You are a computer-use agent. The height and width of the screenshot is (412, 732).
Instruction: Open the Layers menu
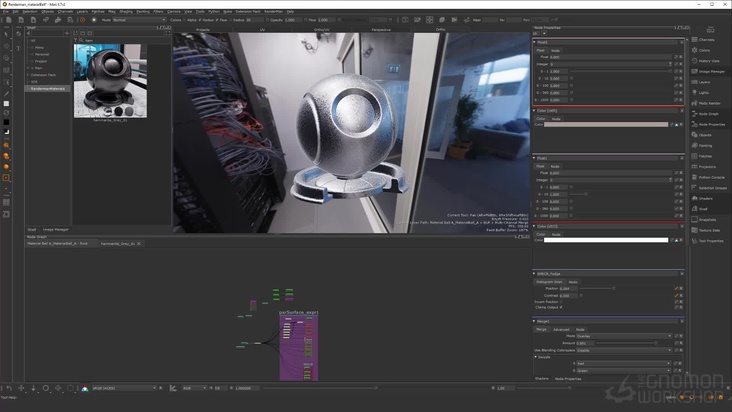point(82,11)
